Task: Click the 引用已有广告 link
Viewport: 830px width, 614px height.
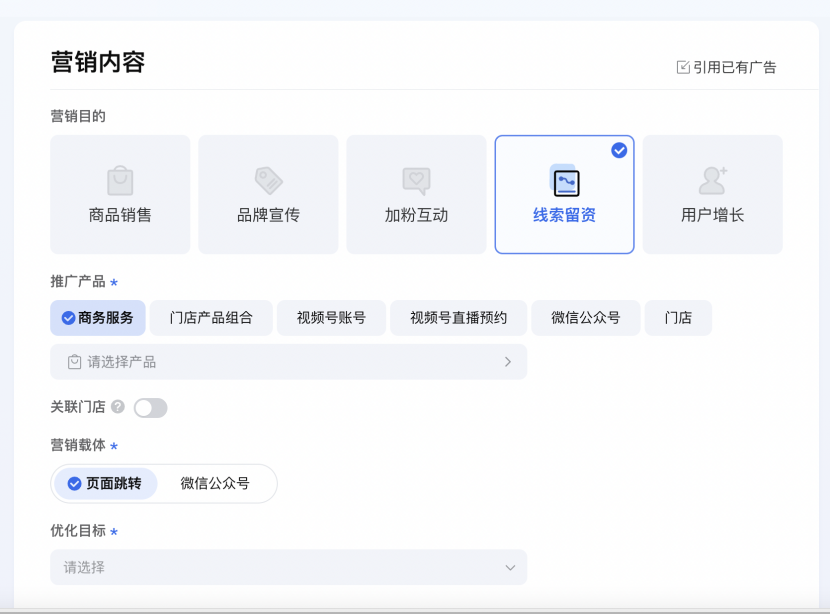Action: click(734, 67)
